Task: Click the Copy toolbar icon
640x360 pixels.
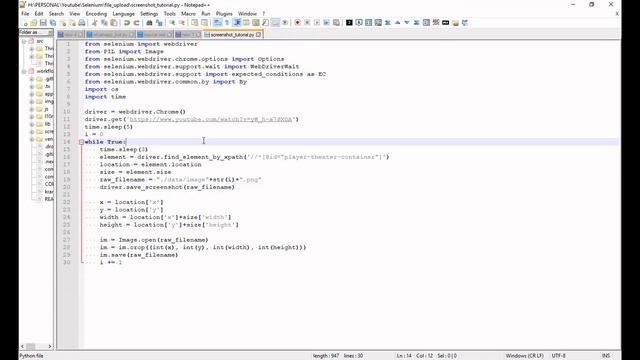Action: pyautogui.click(x=104, y=23)
